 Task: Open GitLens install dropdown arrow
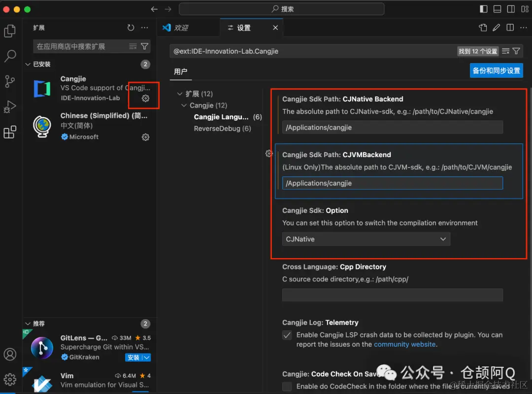(147, 358)
